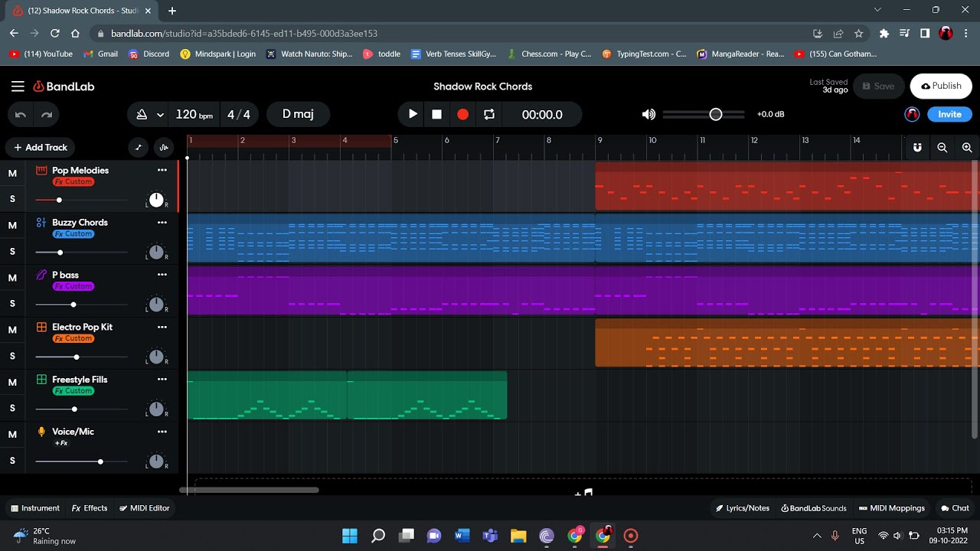Image resolution: width=980 pixels, height=551 pixels.
Task: Open the metronome options dropdown arrow
Action: [x=160, y=115]
